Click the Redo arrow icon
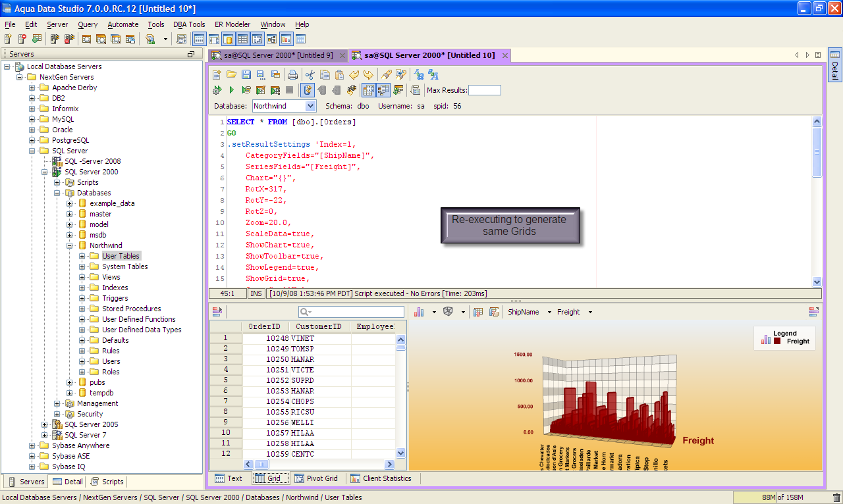 (x=368, y=74)
